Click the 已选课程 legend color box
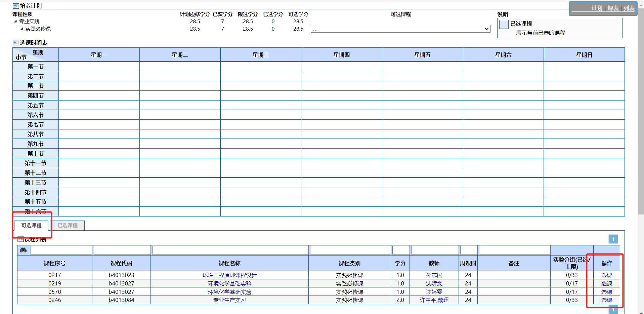The height and width of the screenshot is (314, 644). [x=504, y=24]
